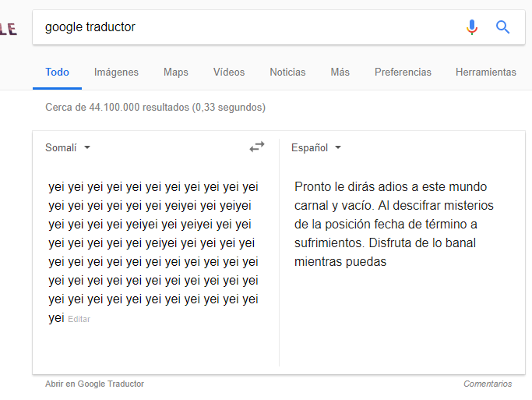Click the Google logo at top left
532x400 pixels.
tap(8, 29)
